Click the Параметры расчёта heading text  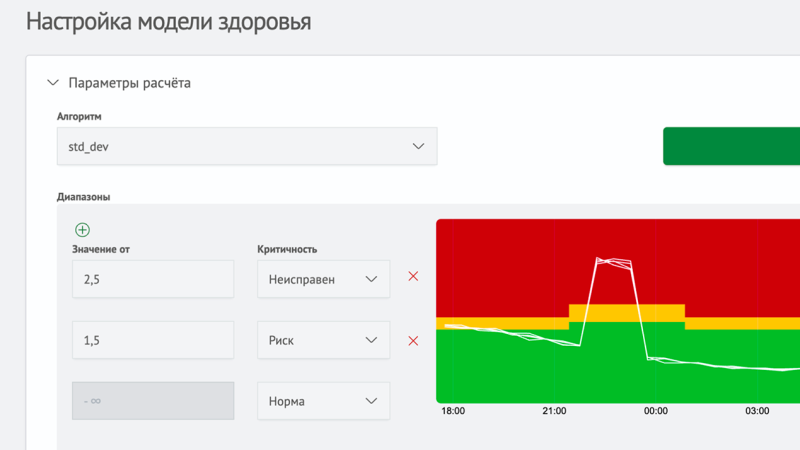[130, 83]
